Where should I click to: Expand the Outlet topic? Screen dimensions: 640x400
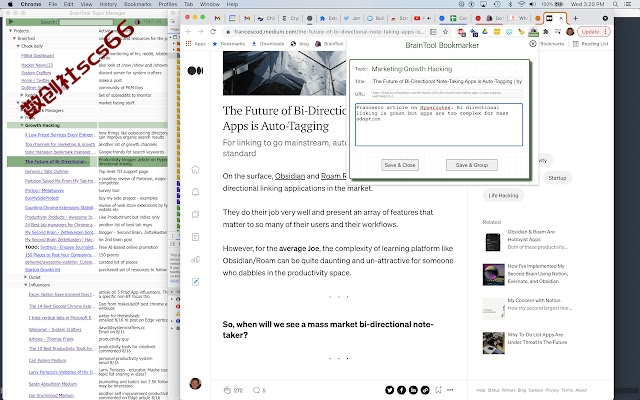[26, 277]
